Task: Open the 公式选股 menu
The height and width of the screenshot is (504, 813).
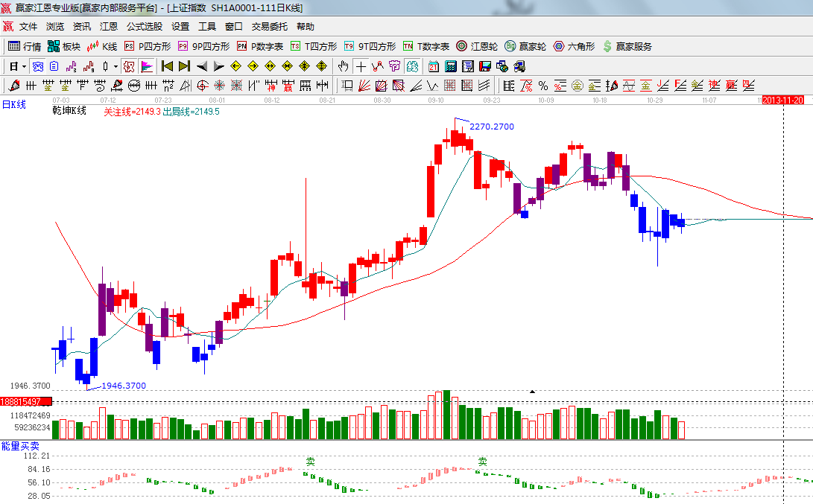Action: (x=144, y=26)
